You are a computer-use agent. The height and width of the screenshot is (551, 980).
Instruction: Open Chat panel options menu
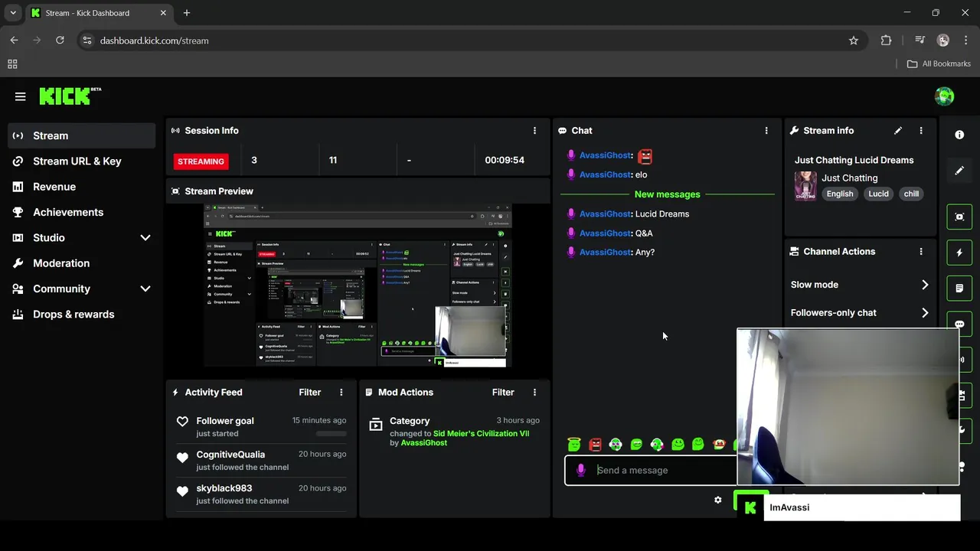pos(766,131)
